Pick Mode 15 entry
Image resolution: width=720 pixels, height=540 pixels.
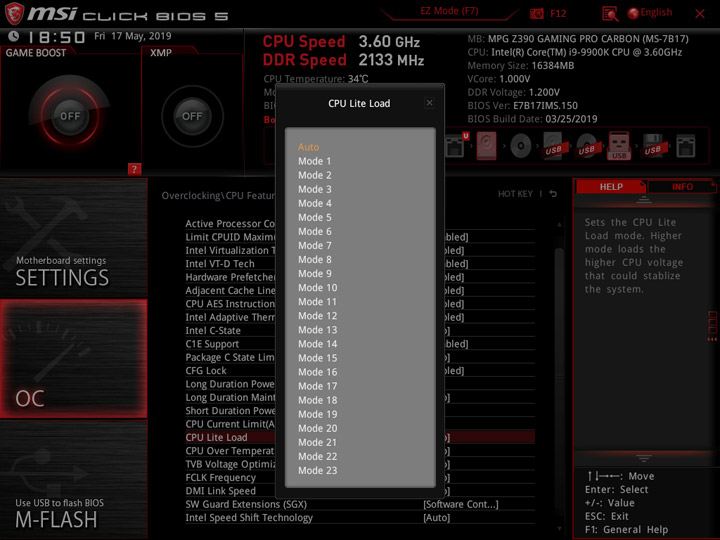point(317,358)
